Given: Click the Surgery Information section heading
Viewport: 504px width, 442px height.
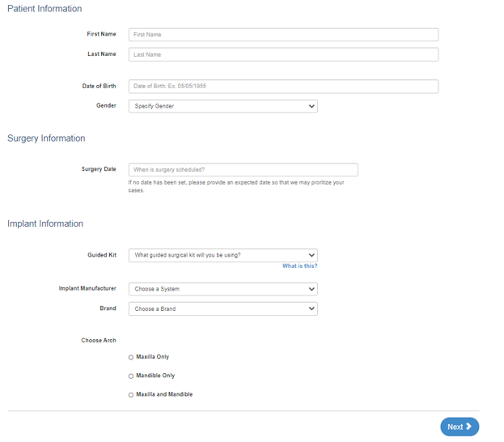Looking at the screenshot, I should (x=46, y=138).
